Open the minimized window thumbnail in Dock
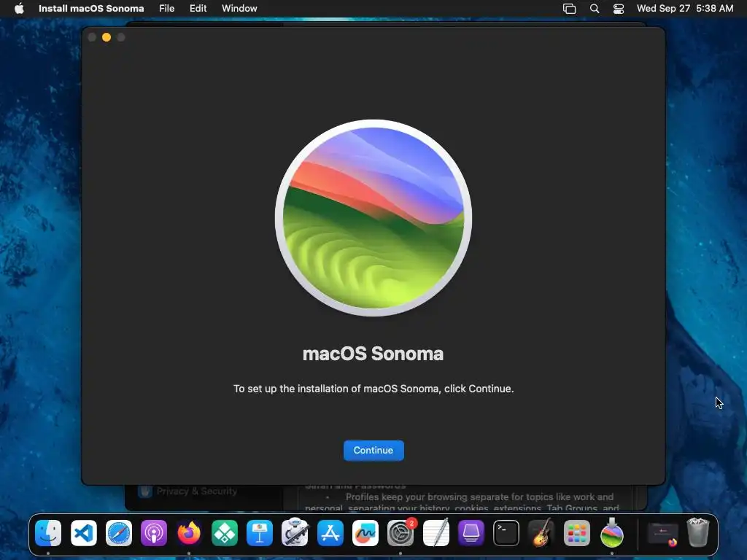 [662, 534]
